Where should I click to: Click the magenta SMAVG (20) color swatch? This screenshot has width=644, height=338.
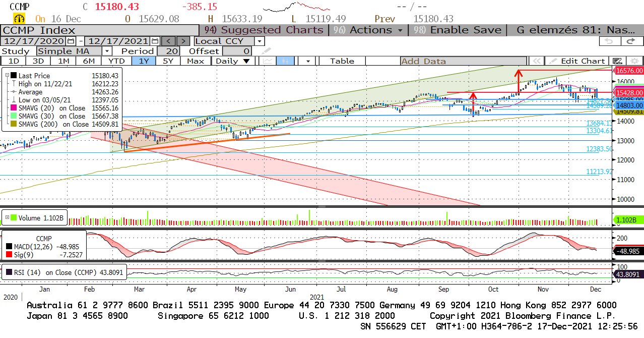coord(14,108)
